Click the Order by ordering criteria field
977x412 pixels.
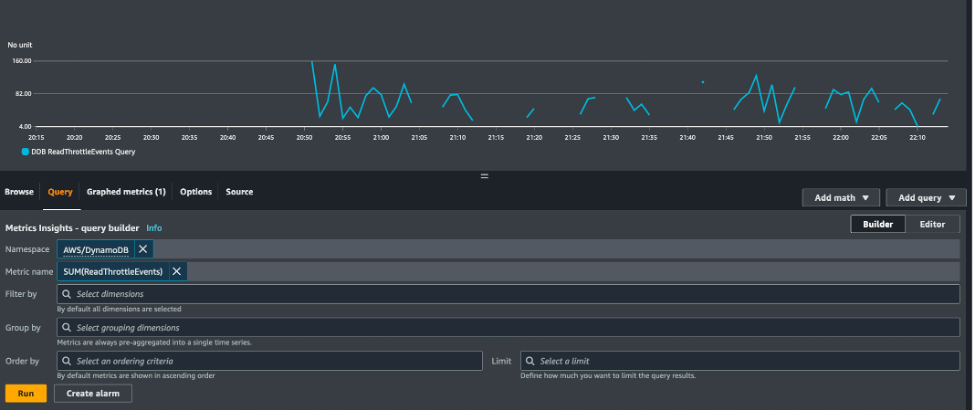(269, 362)
